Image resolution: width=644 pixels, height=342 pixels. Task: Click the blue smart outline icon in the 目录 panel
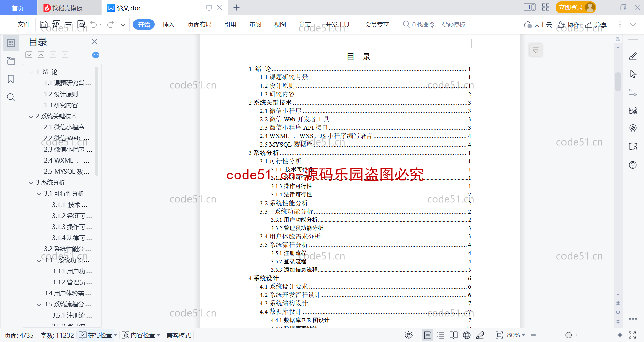[96, 55]
